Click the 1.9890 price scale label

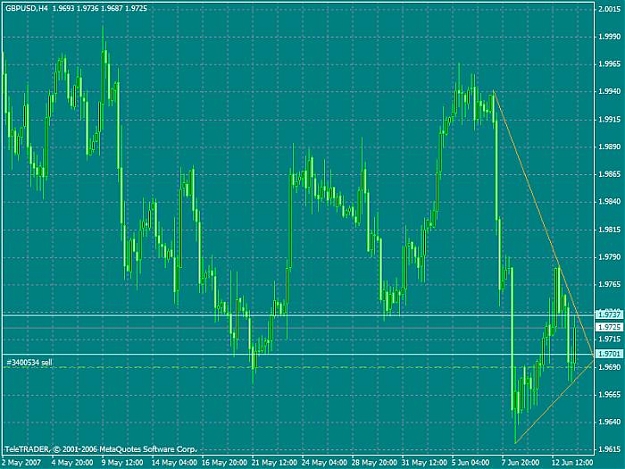610,147
